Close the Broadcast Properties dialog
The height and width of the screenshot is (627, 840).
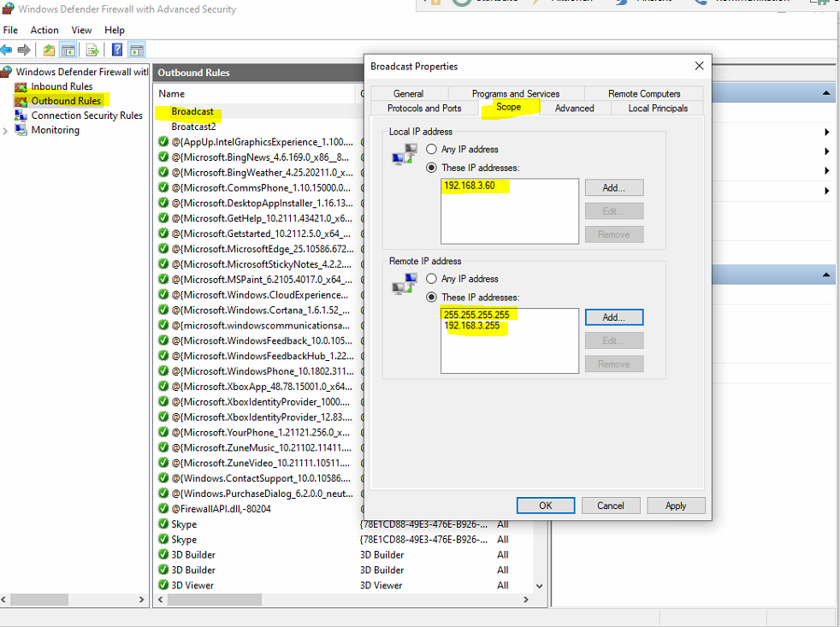(699, 66)
